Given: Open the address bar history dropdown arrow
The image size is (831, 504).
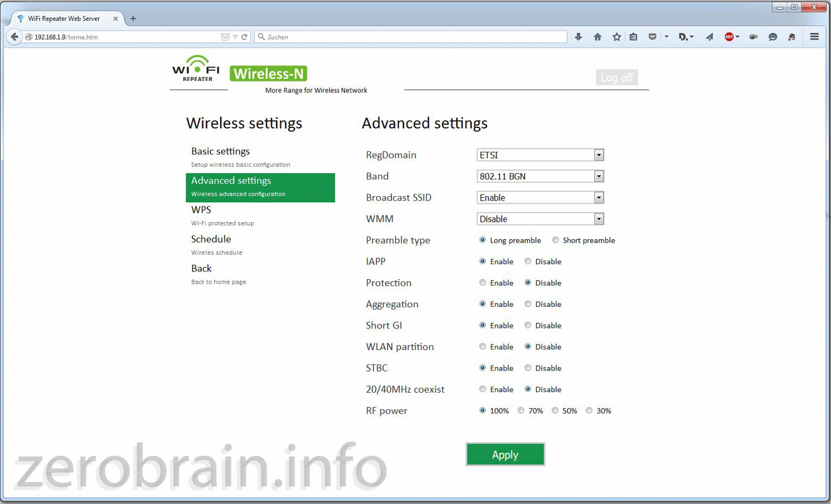Looking at the screenshot, I should pyautogui.click(x=235, y=37).
